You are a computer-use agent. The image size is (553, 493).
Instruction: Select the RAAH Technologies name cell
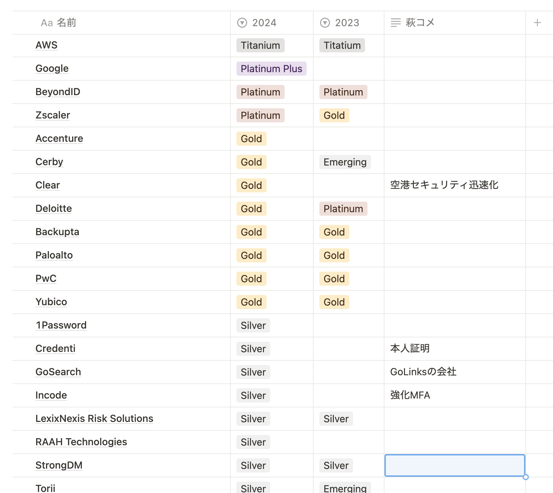[122, 442]
